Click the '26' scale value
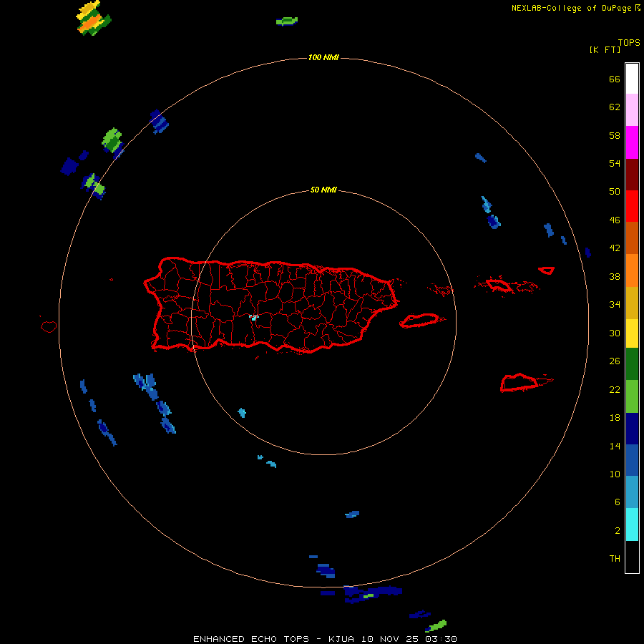644x644 pixels. point(615,361)
